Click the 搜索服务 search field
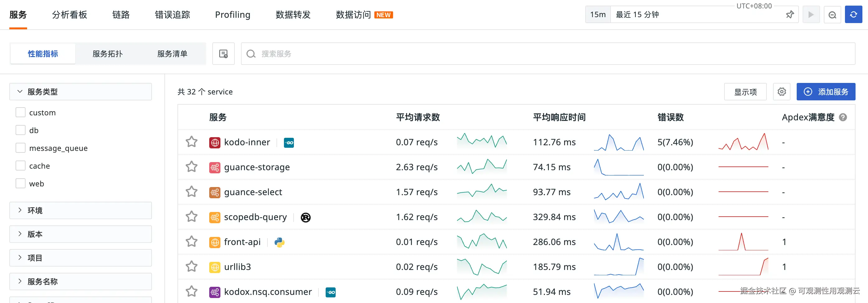Viewport: 868px width, 303px height. tap(548, 54)
